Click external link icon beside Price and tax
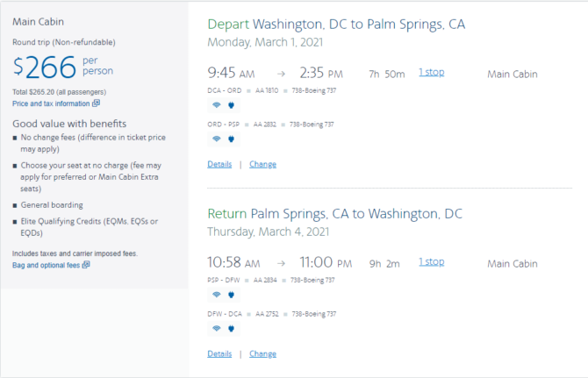This screenshot has height=378, width=588. coord(96,103)
